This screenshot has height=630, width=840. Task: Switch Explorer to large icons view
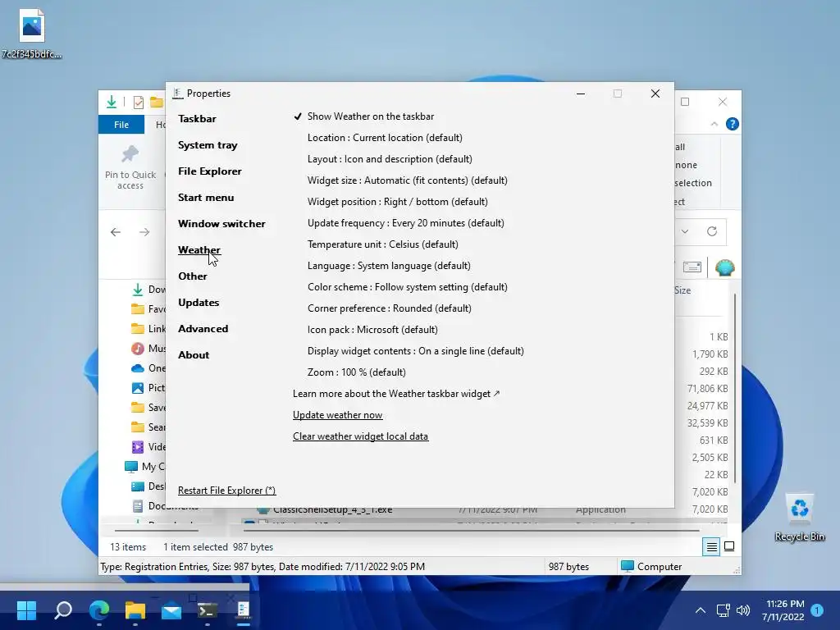click(729, 546)
